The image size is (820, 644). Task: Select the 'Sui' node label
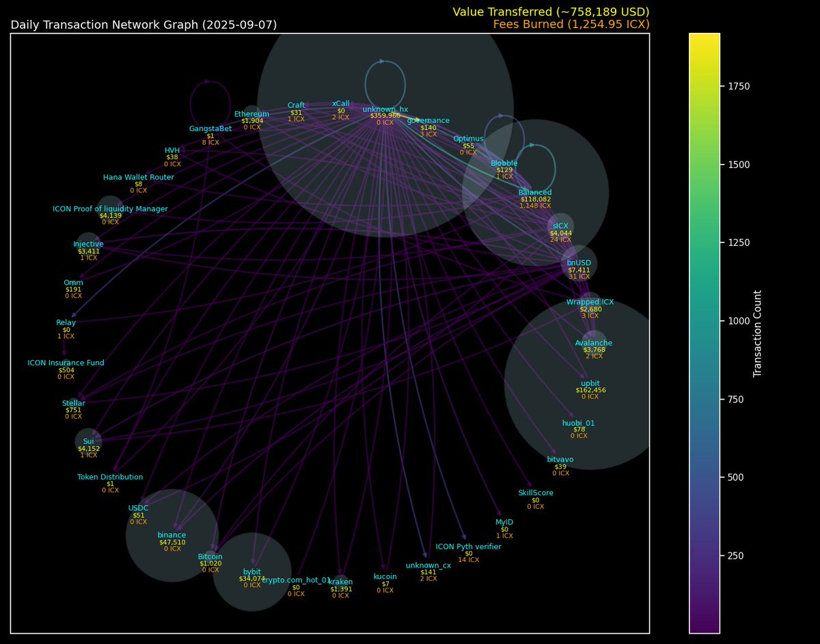88,441
